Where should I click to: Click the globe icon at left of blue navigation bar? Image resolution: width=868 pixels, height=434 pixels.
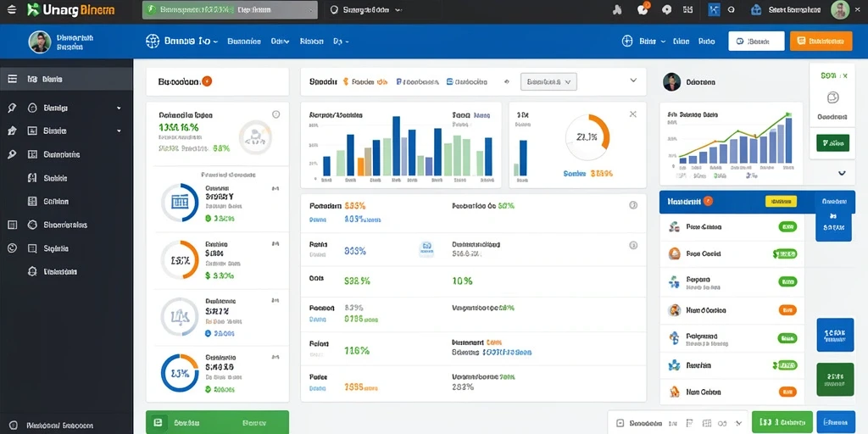153,41
